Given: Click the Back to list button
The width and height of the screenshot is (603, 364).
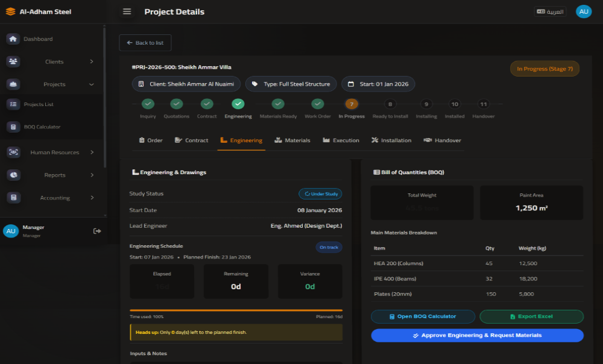Looking at the screenshot, I should point(145,43).
